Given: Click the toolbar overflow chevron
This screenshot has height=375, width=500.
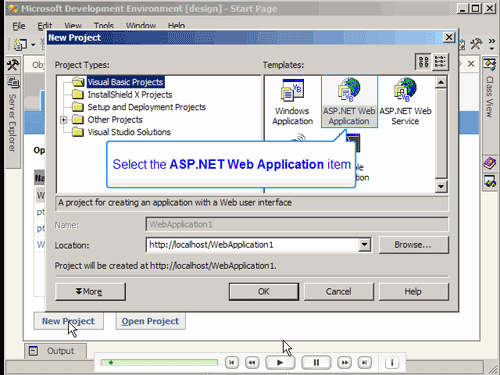Looking at the screenshot, I should click(492, 44).
